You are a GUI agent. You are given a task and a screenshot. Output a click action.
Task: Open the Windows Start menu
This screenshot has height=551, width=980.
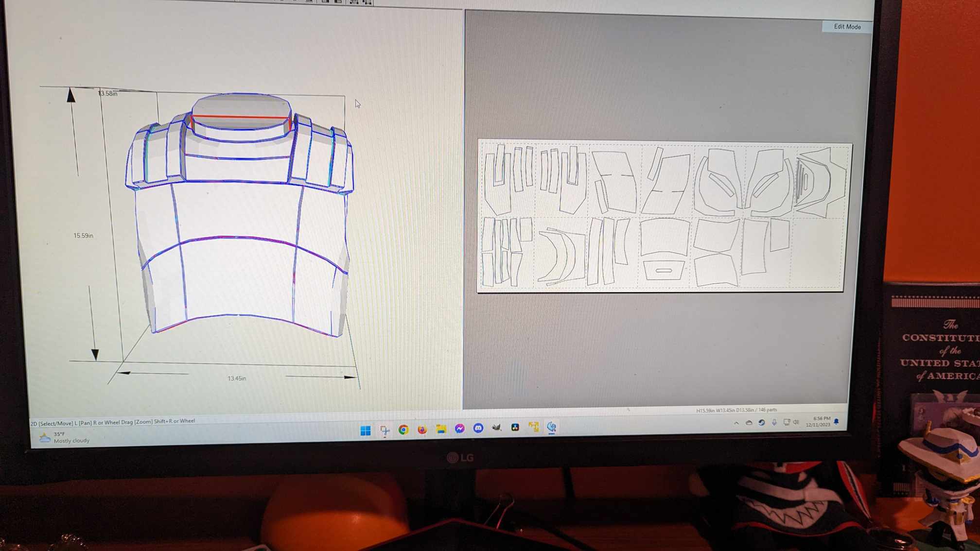point(366,430)
